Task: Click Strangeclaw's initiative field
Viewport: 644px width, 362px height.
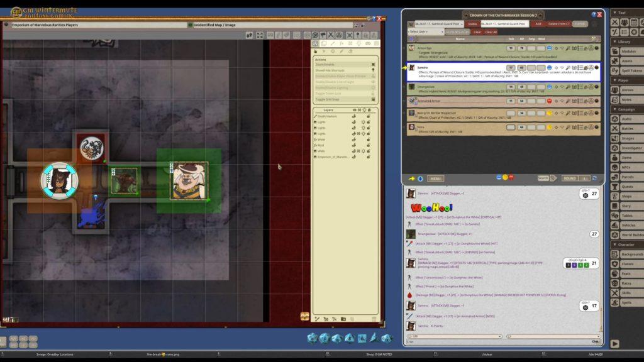Action: click(x=511, y=87)
